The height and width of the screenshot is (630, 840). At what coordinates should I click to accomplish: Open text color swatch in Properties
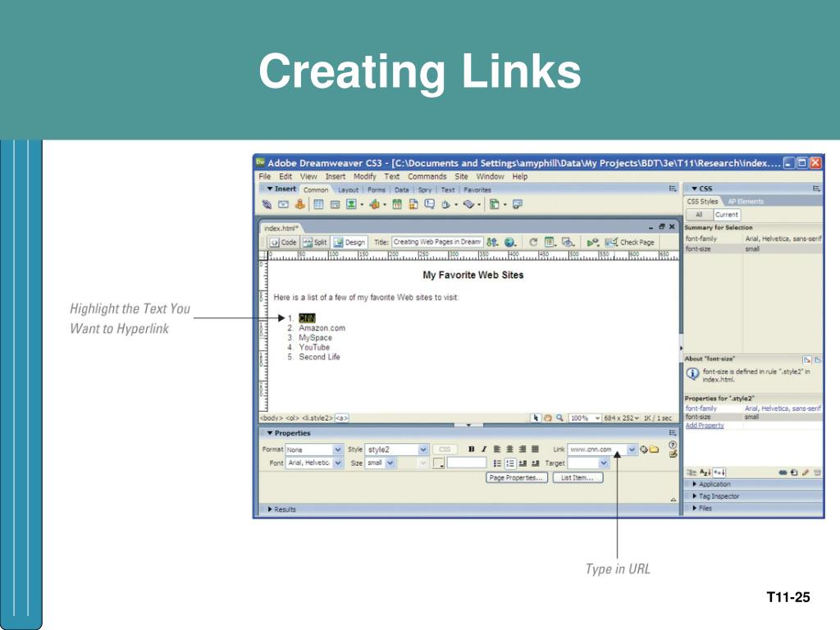tap(438, 463)
